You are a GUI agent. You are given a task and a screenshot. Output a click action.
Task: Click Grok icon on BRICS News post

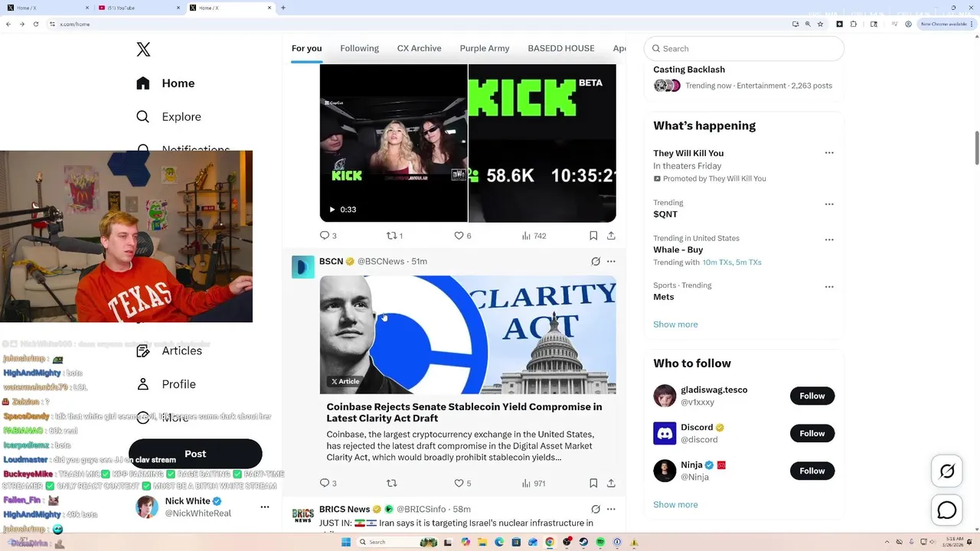(596, 509)
